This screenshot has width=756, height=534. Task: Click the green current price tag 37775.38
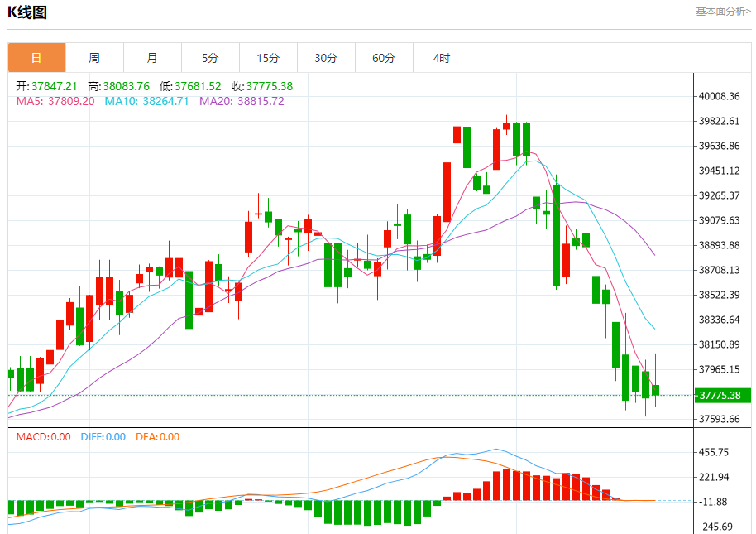[x=722, y=396]
